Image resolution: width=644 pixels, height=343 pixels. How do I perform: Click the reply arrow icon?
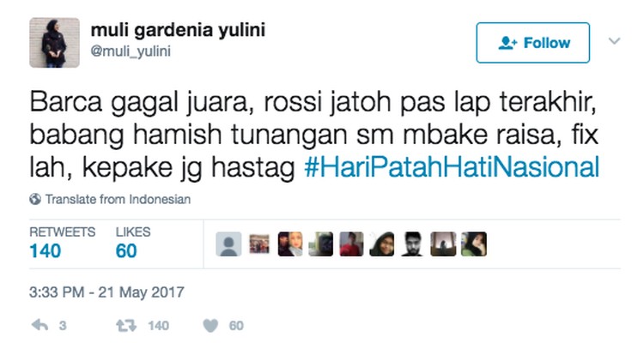39,325
